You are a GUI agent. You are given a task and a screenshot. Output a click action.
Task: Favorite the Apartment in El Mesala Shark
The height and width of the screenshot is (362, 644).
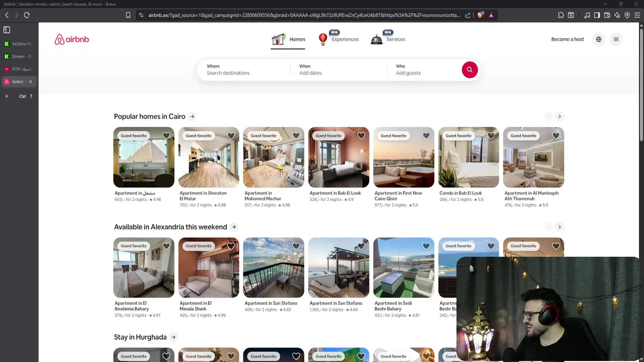tap(231, 246)
